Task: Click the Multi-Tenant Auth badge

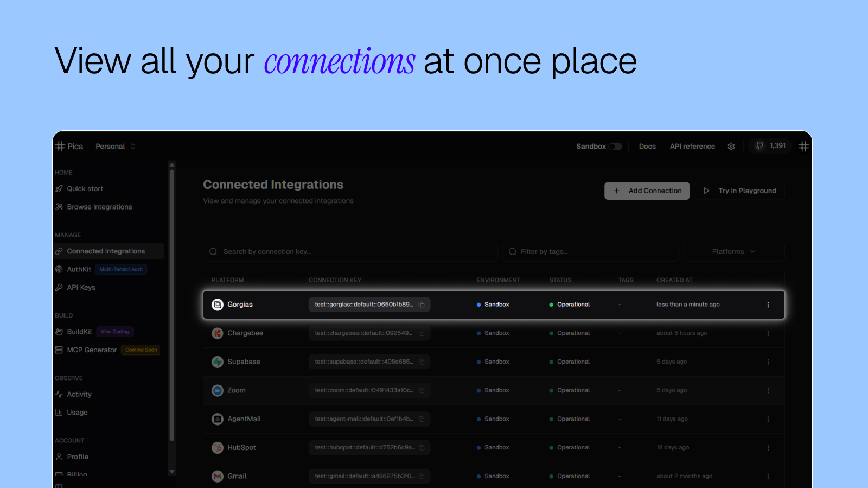Action: coord(121,269)
